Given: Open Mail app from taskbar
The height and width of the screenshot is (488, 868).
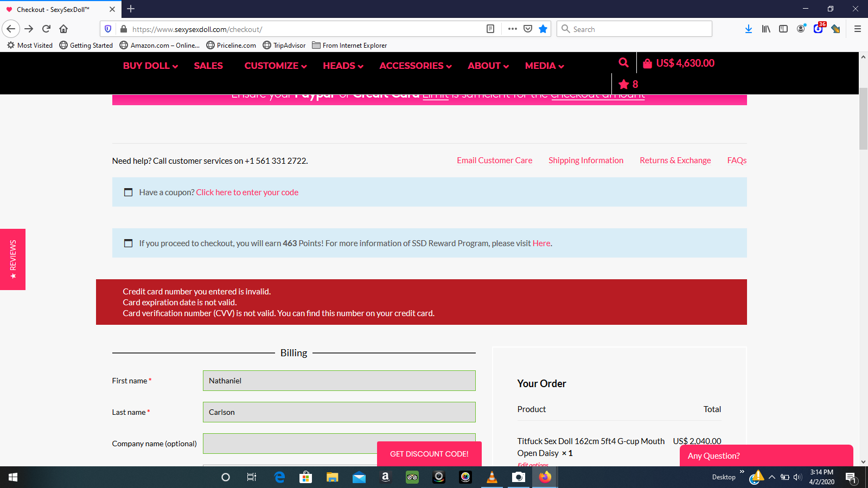Looking at the screenshot, I should pyautogui.click(x=359, y=477).
